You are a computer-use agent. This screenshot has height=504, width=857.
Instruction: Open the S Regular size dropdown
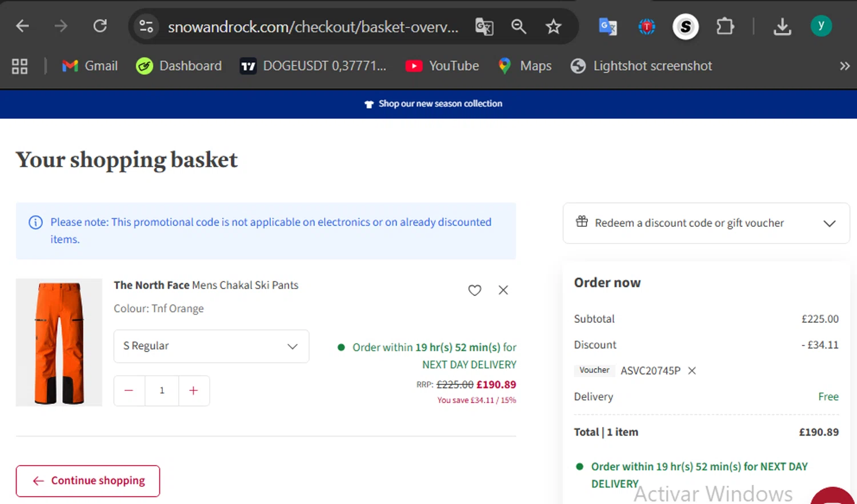211,346
